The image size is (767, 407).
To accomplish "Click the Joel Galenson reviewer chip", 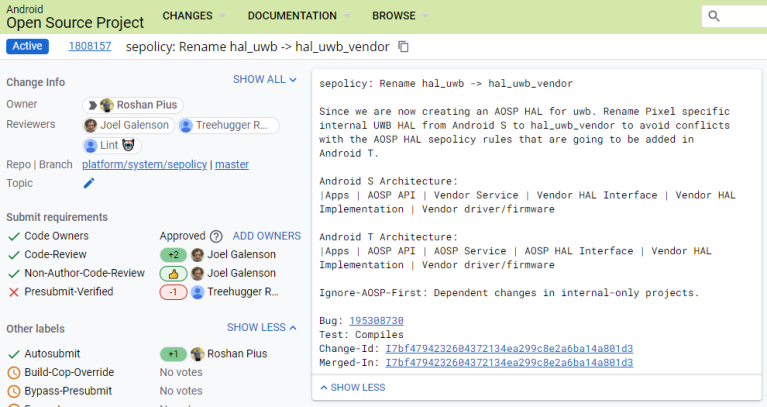I will point(128,125).
